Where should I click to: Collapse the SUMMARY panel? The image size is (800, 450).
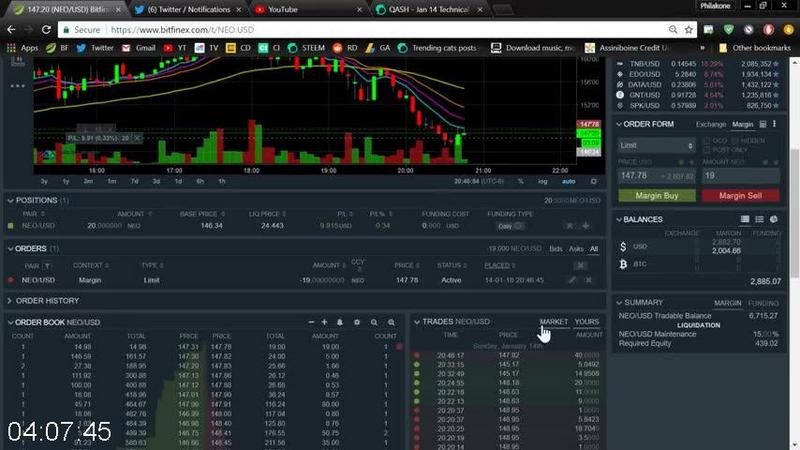(x=619, y=303)
